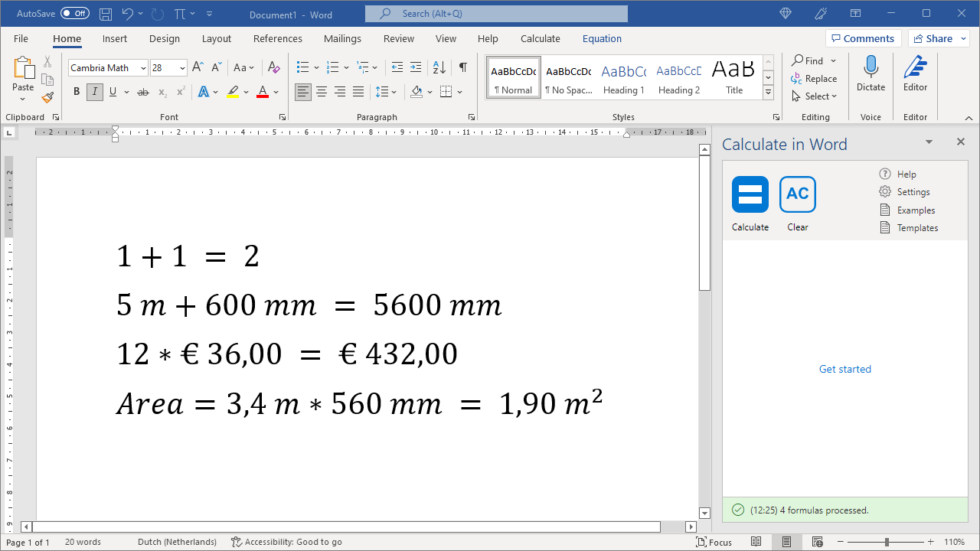Open Calculate in Word pane options arrow
Image resolution: width=980 pixels, height=551 pixels.
929,142
